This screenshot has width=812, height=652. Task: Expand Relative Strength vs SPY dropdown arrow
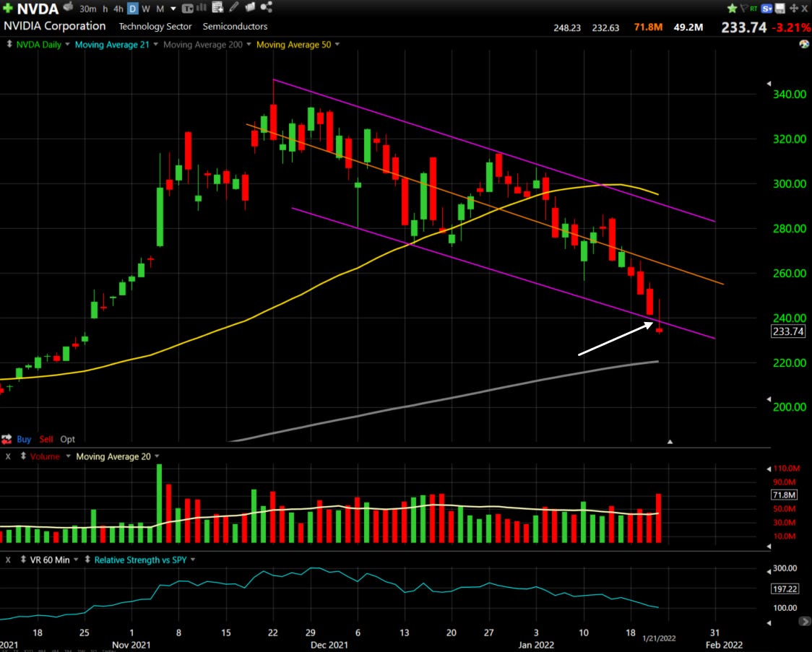(193, 560)
